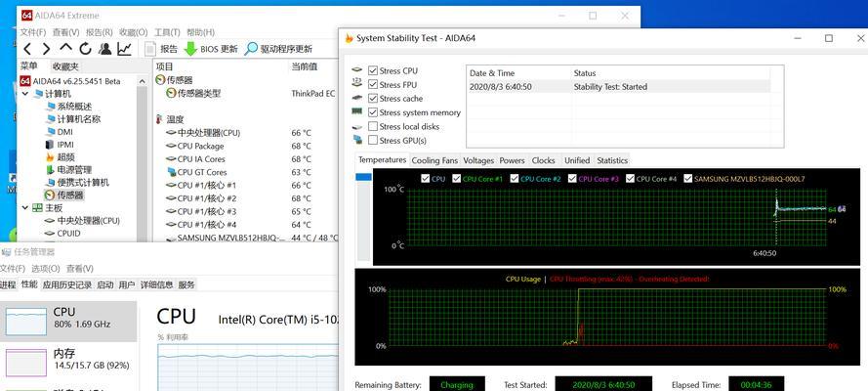Click the up-level arrow in AIDA64 toolbar
Image resolution: width=868 pixels, height=391 pixels.
tap(65, 48)
